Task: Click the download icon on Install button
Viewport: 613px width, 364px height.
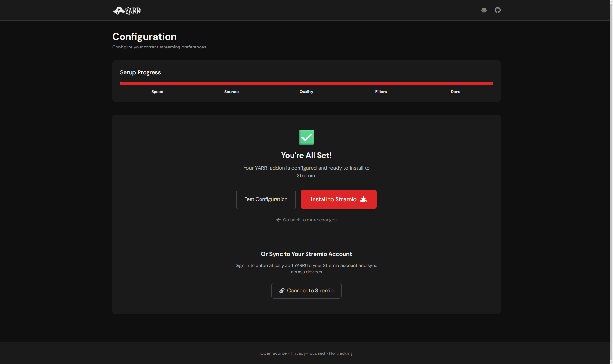Action: (x=363, y=199)
